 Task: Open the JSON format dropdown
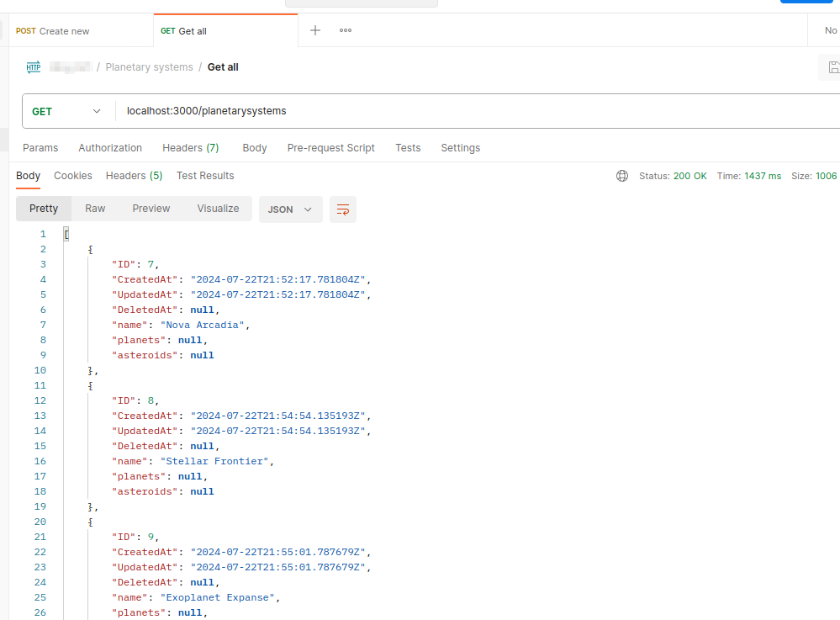coord(290,209)
